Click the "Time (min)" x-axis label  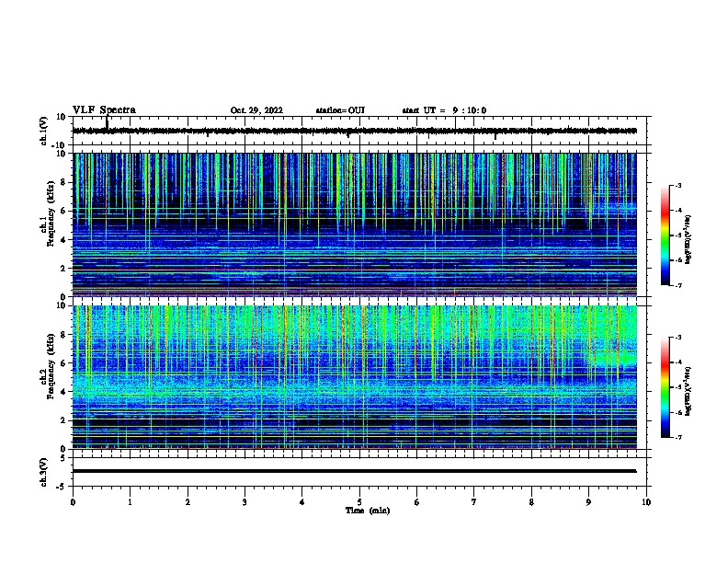pos(368,511)
